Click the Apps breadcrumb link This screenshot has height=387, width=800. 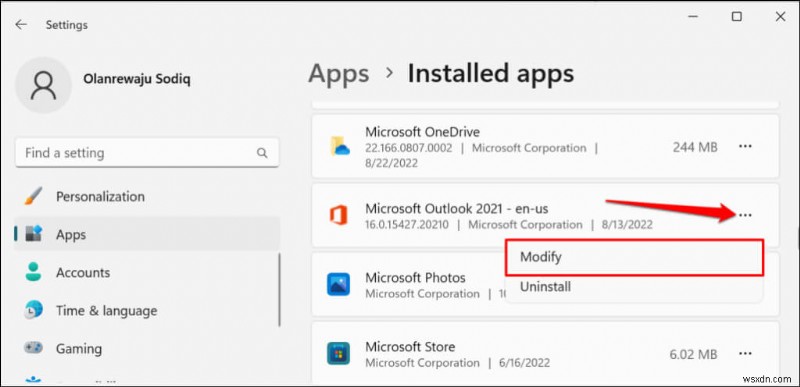click(339, 73)
